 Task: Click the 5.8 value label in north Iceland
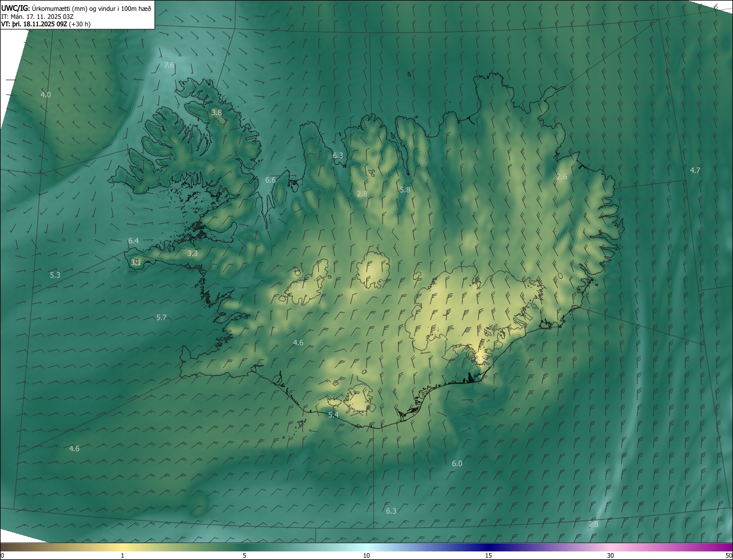point(405,190)
